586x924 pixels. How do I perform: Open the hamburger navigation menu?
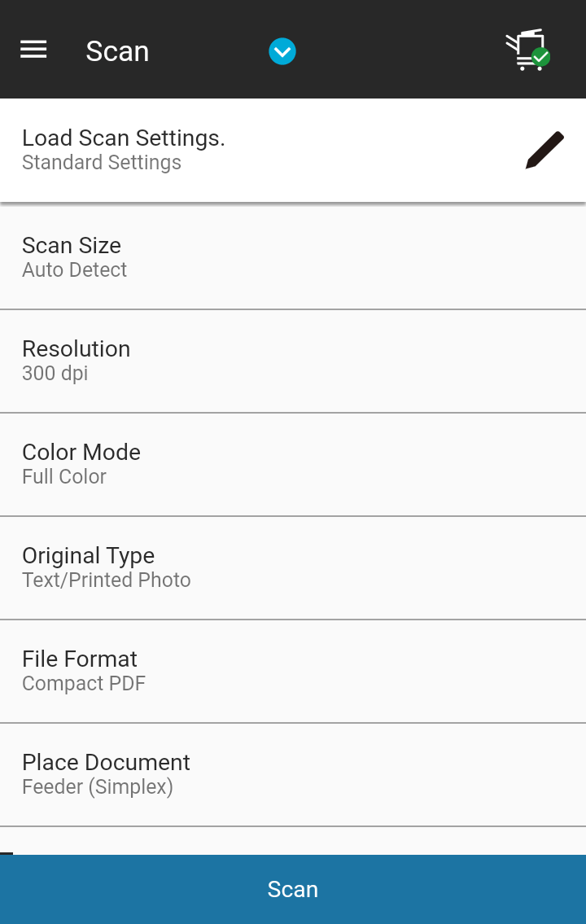tap(33, 50)
